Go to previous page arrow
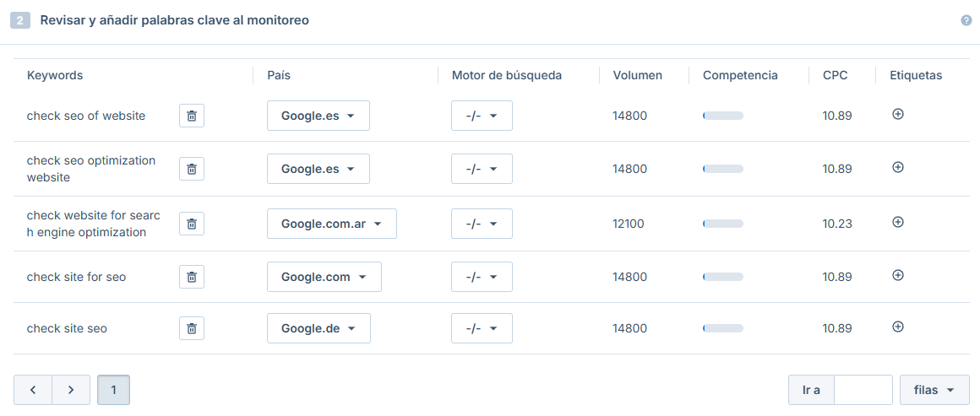 tap(32, 390)
